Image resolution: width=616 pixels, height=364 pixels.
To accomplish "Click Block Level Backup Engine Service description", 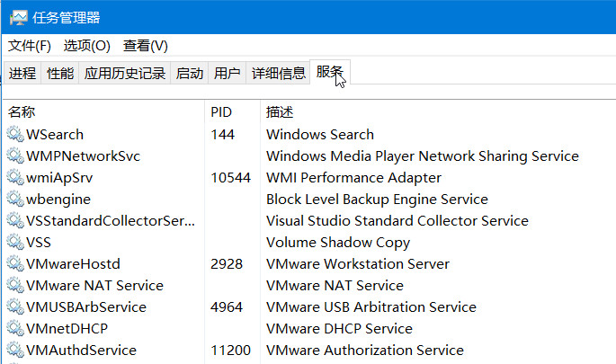I will point(377,200).
